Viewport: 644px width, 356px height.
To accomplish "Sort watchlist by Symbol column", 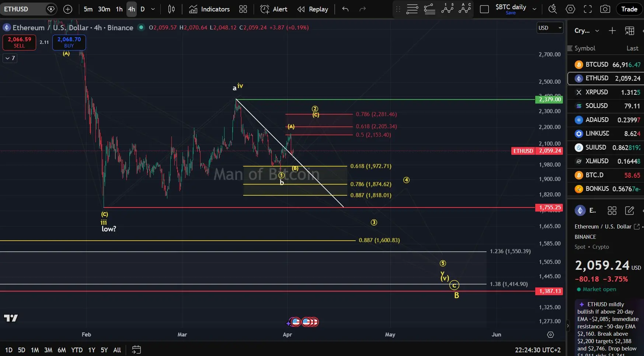I will click(x=585, y=48).
